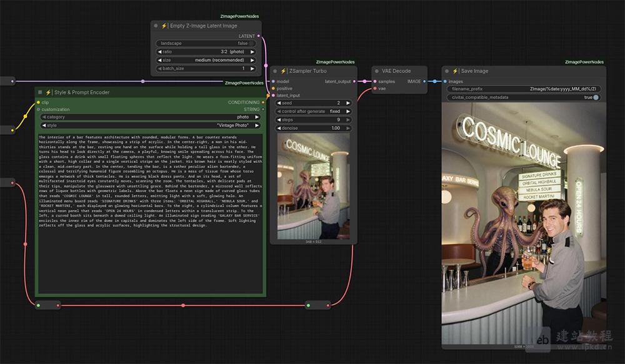Collapse the Empty Z-Image Latent Image node
This screenshot has height=364, width=625.
click(x=156, y=26)
